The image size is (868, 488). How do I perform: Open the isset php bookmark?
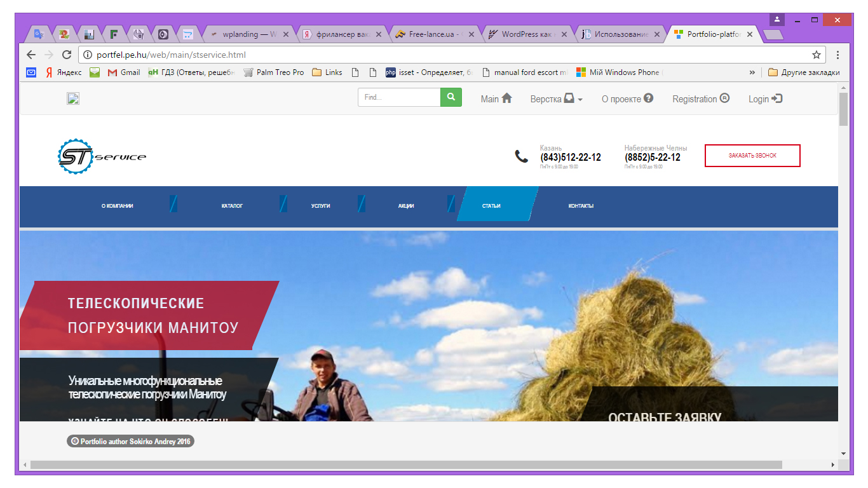(430, 72)
